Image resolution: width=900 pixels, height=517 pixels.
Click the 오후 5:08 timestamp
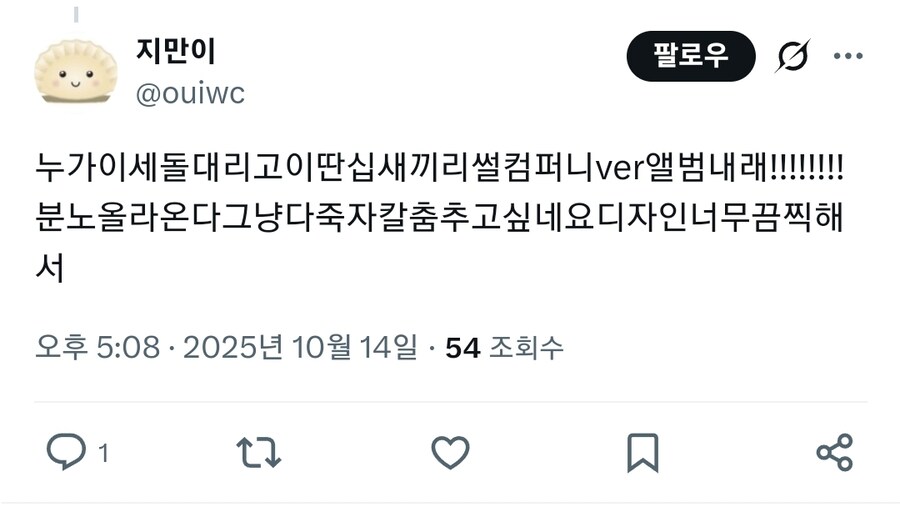click(x=98, y=347)
